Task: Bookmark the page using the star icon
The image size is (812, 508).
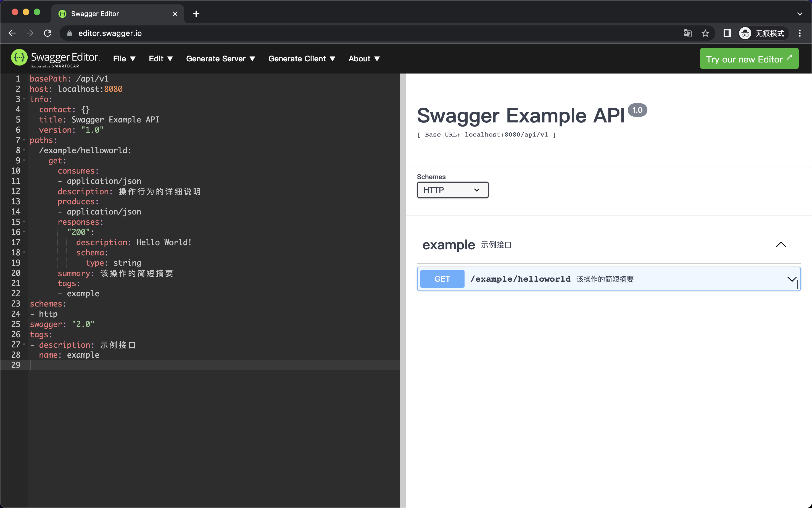Action: [x=705, y=33]
